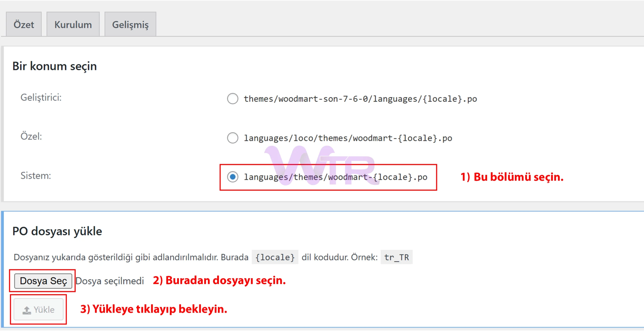
Task: Click the Özel: row label
Action: (x=31, y=136)
